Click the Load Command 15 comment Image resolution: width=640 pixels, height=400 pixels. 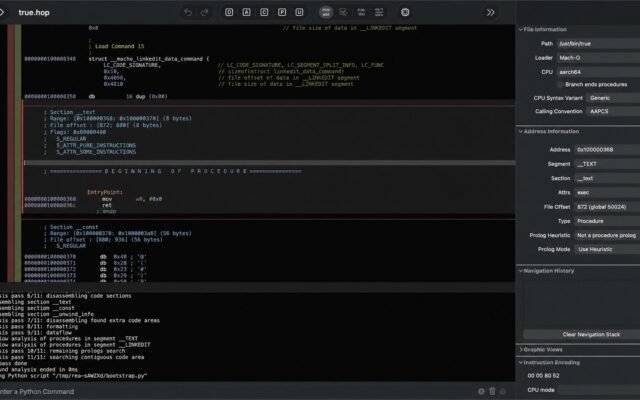tap(119, 46)
